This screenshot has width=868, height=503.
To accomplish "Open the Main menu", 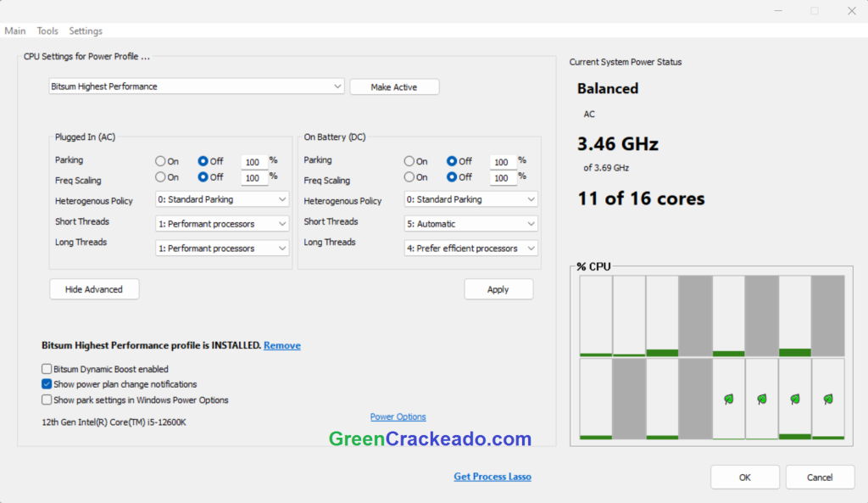I will [15, 31].
